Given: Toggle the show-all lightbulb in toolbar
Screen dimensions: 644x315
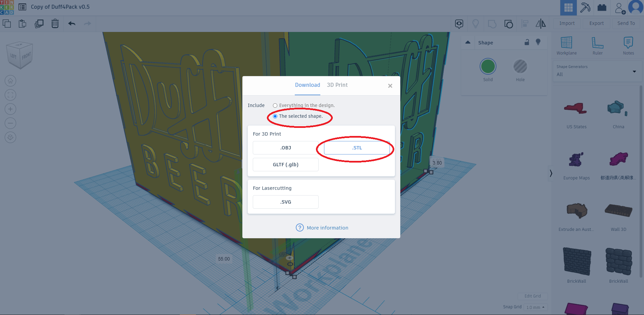Looking at the screenshot, I should 476,24.
